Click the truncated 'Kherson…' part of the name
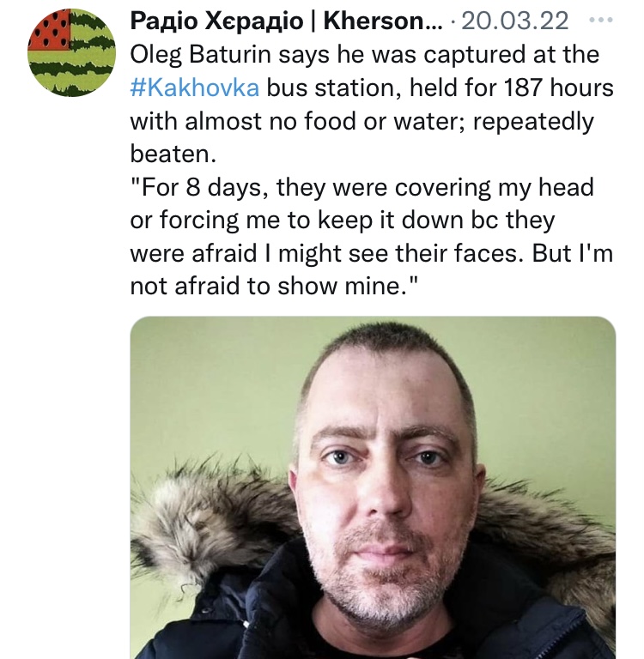644x659 pixels. pyautogui.click(x=383, y=21)
